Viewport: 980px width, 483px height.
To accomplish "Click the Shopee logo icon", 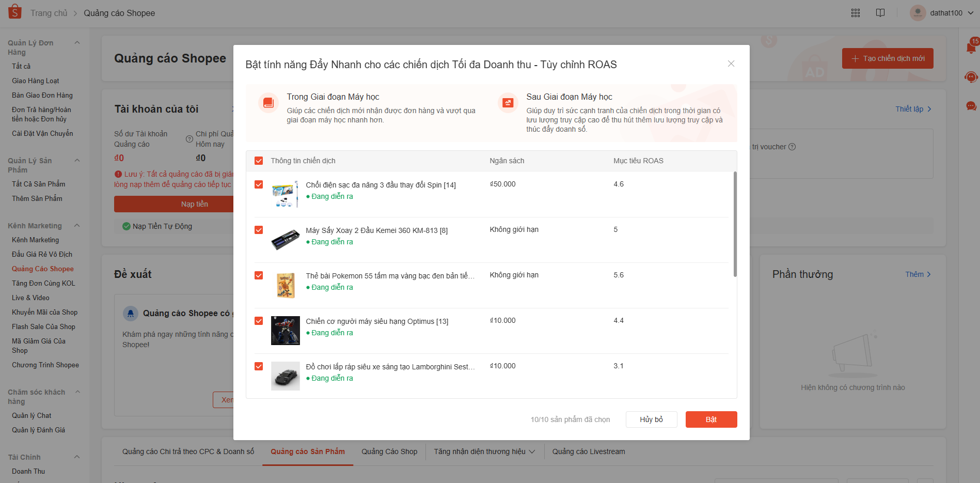I will (15, 12).
